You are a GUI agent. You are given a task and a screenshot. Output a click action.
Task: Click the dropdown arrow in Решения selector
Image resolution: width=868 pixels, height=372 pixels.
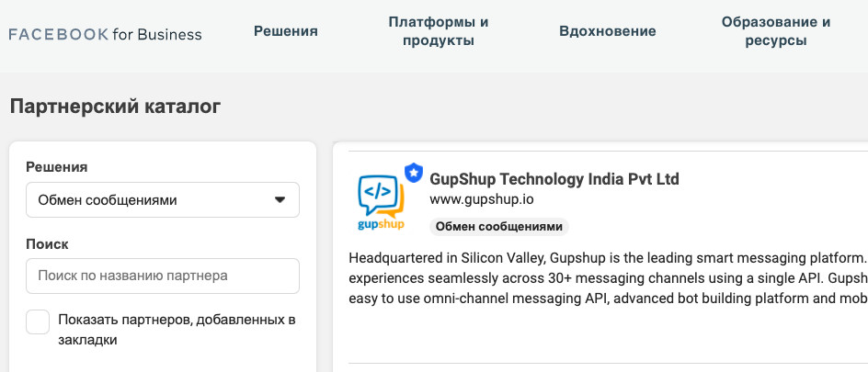coord(280,199)
